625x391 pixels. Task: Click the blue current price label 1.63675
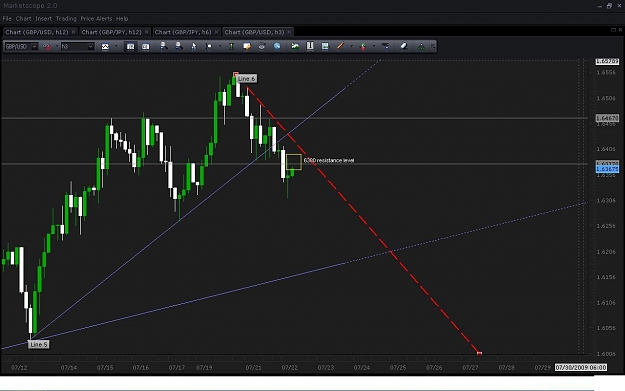coord(607,169)
